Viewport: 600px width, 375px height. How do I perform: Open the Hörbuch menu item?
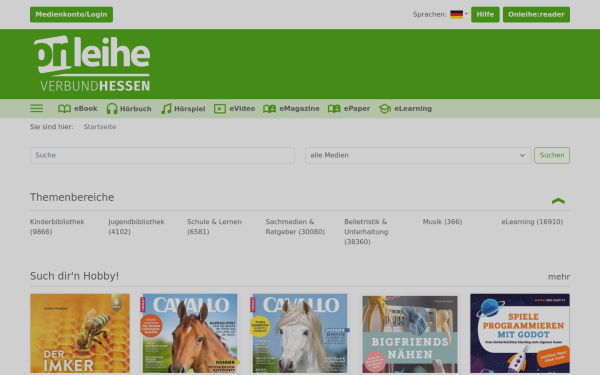[129, 109]
